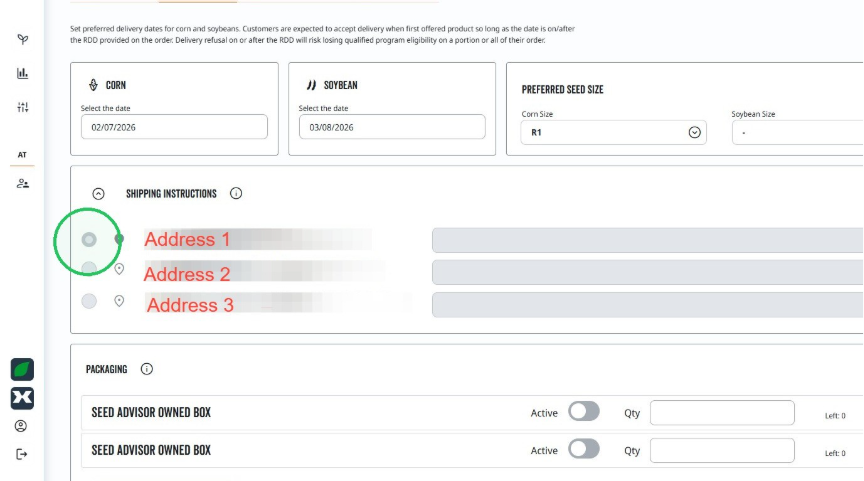
Task: Open the bar chart reports icon
Action: (x=23, y=73)
